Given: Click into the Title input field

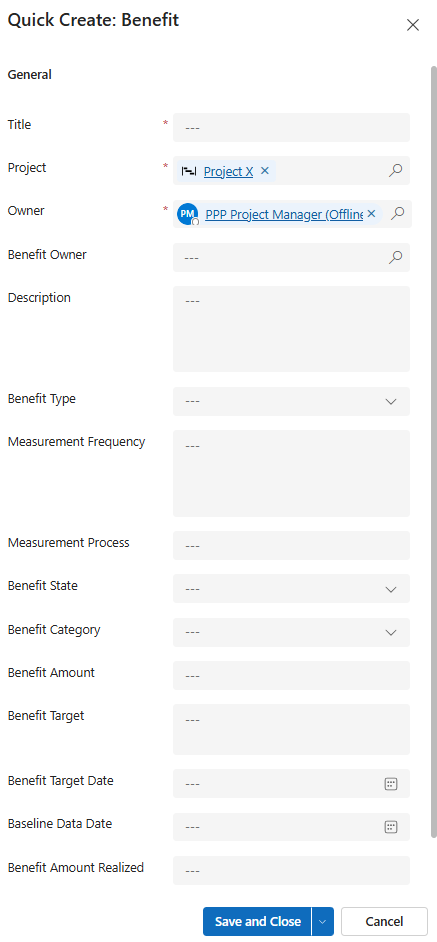Looking at the screenshot, I should click(292, 127).
